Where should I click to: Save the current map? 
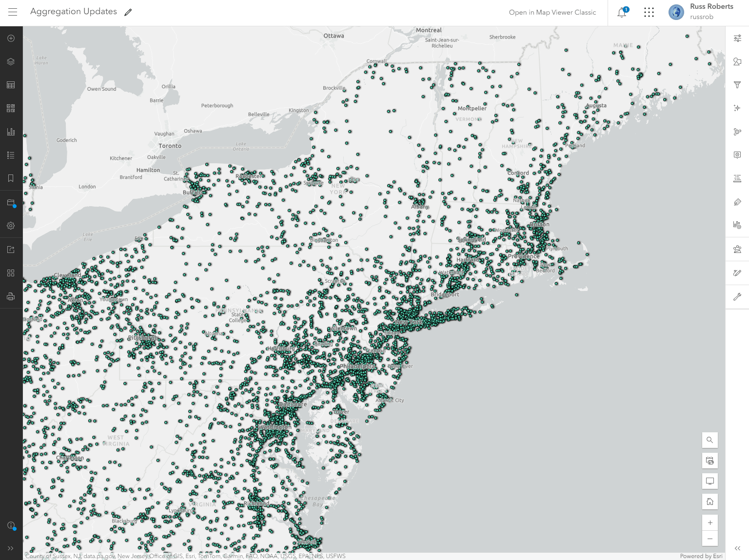click(11, 203)
